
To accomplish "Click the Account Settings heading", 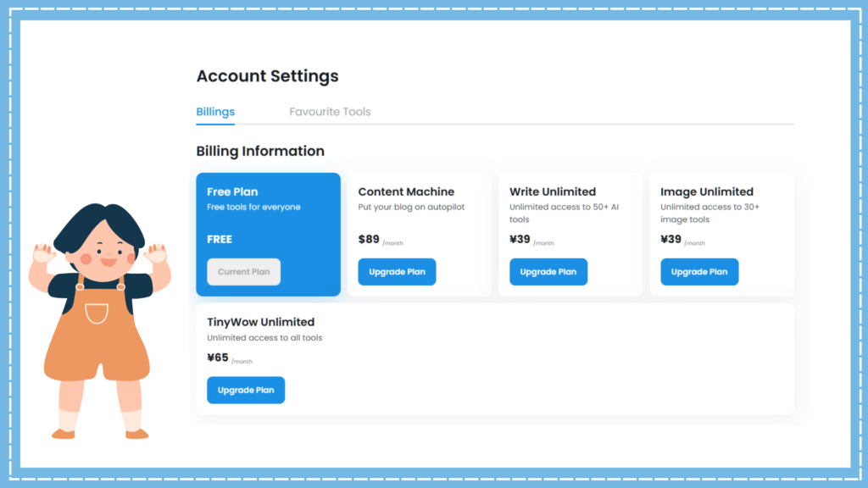I will (x=267, y=75).
